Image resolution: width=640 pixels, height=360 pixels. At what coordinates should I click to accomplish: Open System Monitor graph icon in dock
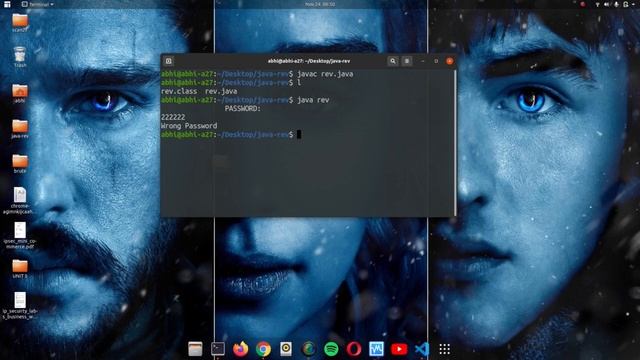[376, 349]
